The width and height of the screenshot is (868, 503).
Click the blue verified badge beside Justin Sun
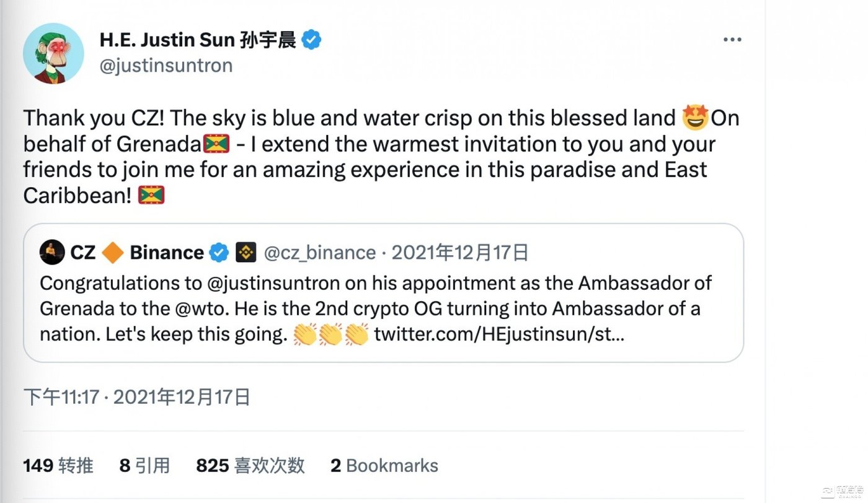point(311,41)
